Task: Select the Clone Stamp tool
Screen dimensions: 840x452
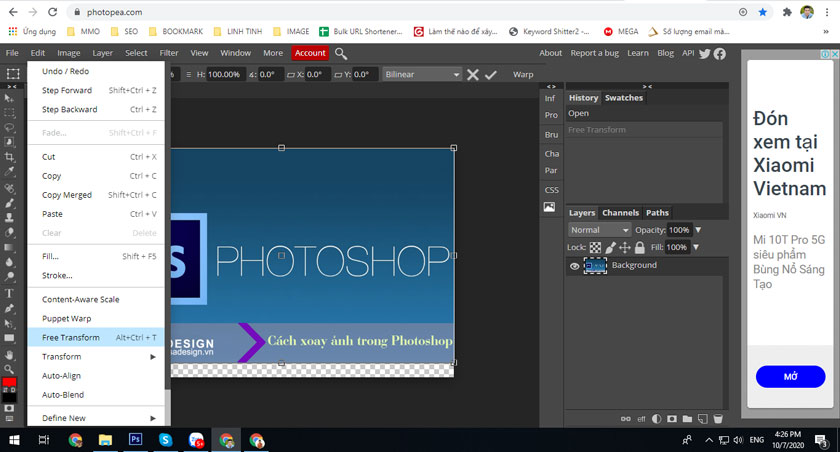Action: pyautogui.click(x=9, y=217)
